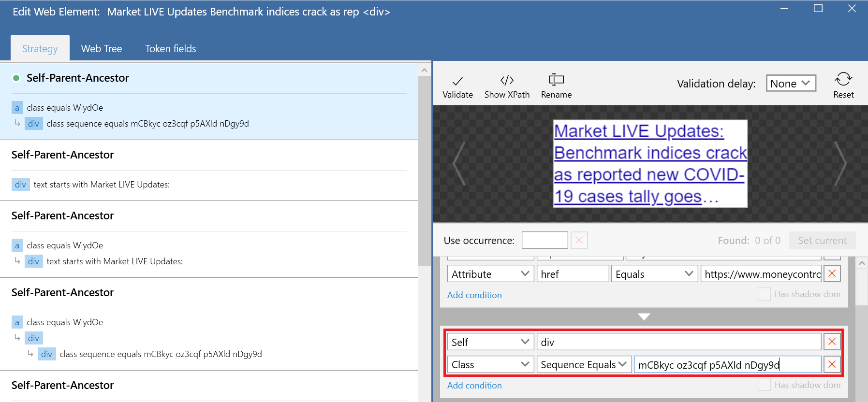Open Show XPath code icon
Viewport: 868px width, 402px height.
coord(507,80)
